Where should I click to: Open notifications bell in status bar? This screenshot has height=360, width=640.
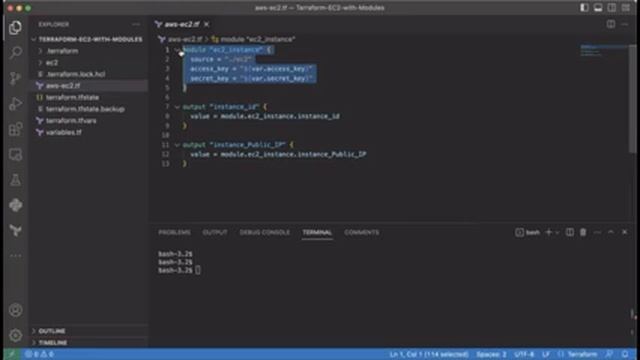click(x=625, y=354)
